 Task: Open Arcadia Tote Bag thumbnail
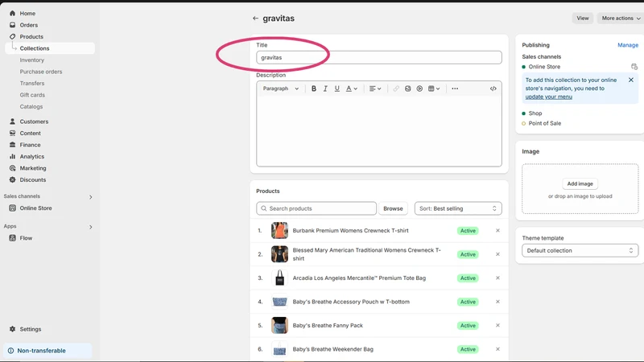pyautogui.click(x=279, y=278)
